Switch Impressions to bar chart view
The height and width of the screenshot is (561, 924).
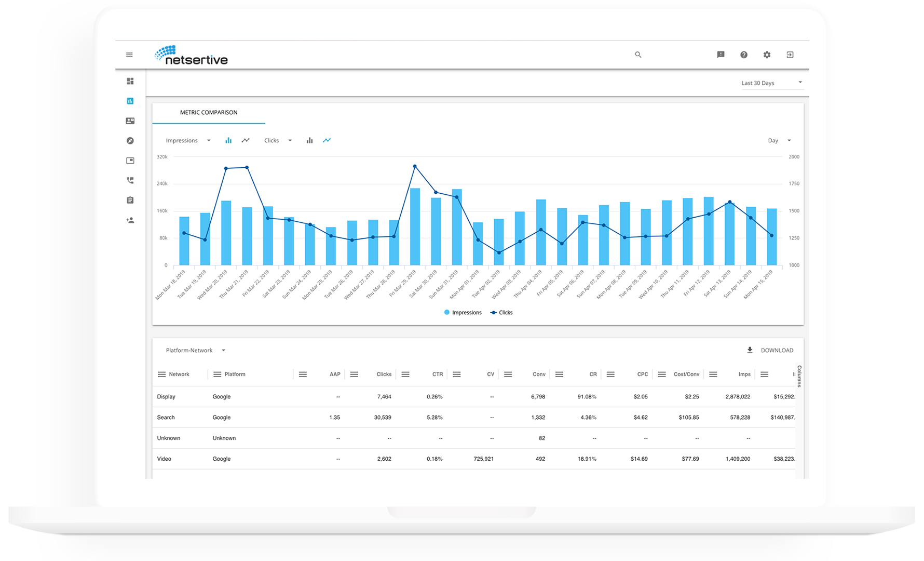coord(228,140)
